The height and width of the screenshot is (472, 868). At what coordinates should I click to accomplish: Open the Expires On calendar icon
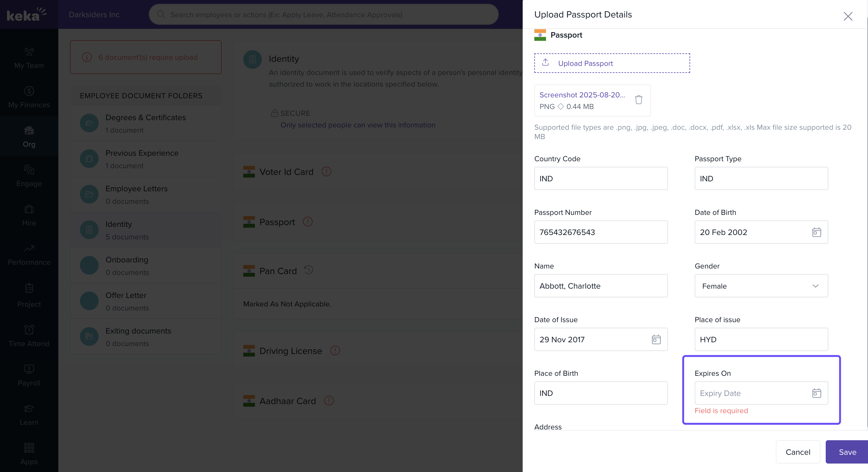click(816, 393)
